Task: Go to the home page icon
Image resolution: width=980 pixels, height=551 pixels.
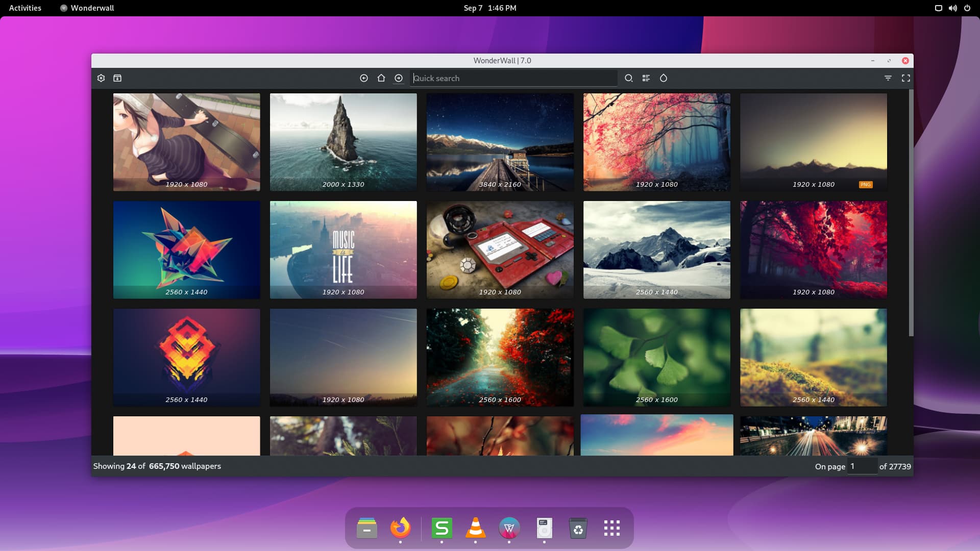Action: [381, 78]
